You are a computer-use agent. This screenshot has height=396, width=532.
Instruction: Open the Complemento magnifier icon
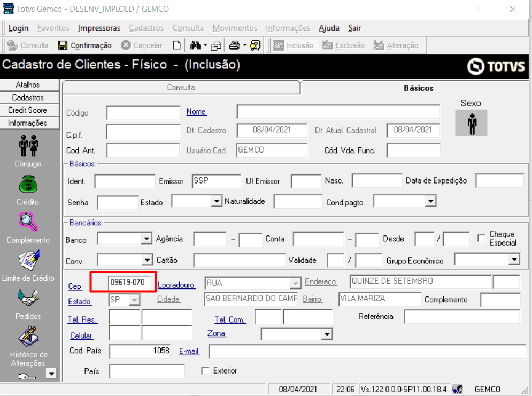pos(28,222)
